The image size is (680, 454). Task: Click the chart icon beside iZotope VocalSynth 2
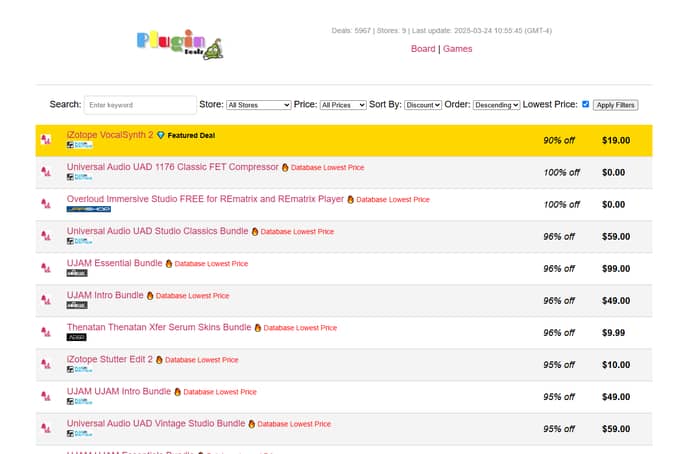point(46,140)
